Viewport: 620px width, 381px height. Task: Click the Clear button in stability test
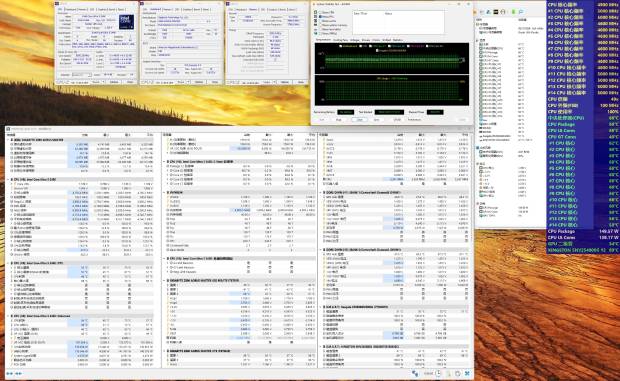[x=359, y=119]
